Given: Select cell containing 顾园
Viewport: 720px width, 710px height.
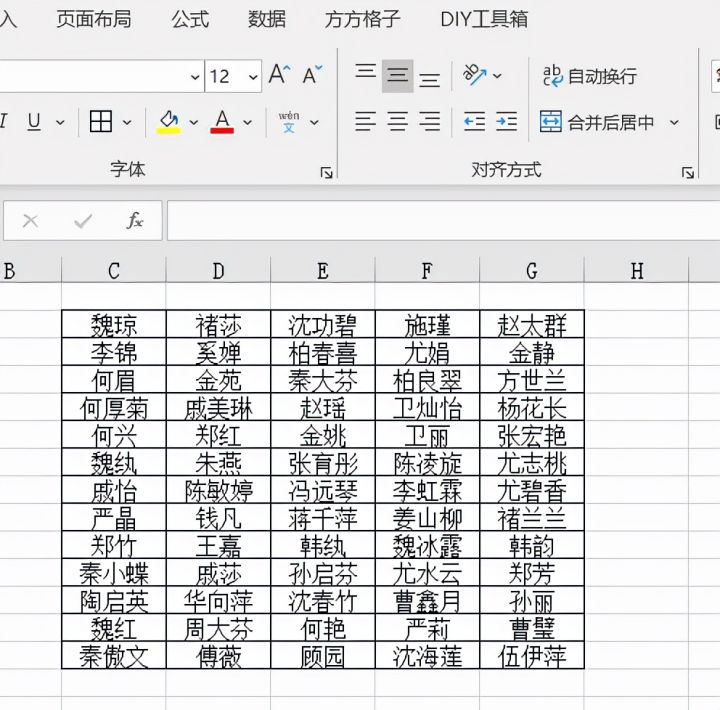Looking at the screenshot, I should click(x=323, y=655).
